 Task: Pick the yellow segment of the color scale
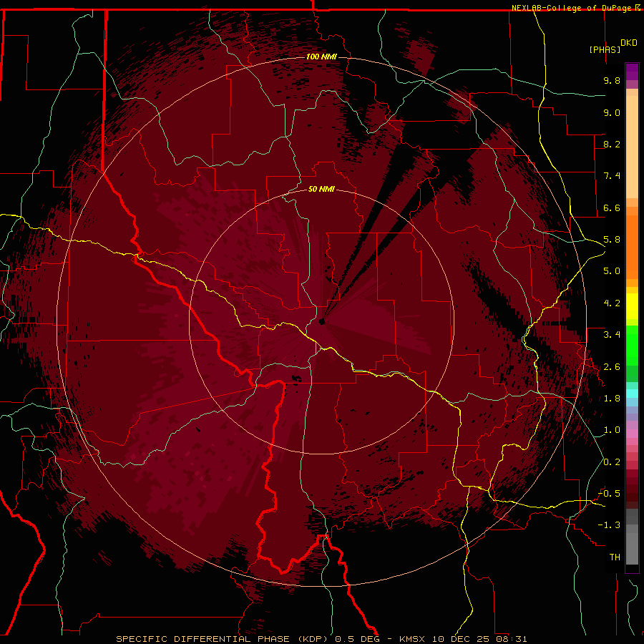pos(632,306)
